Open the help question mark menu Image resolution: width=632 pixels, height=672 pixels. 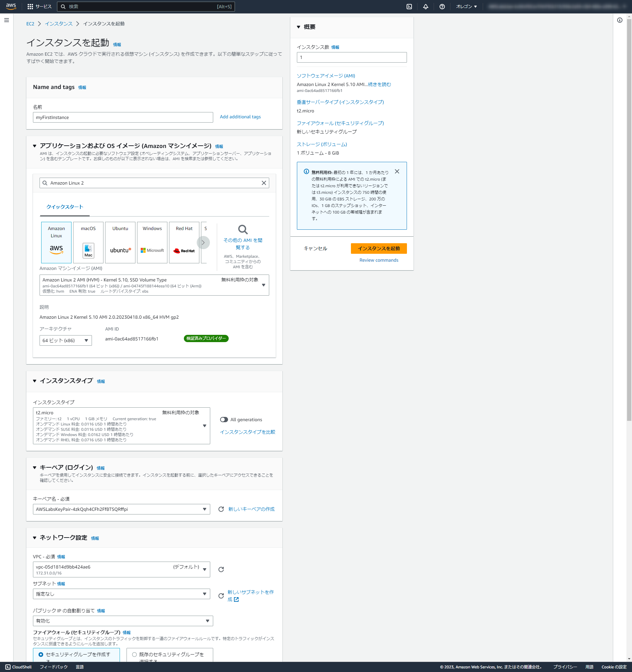(443, 6)
